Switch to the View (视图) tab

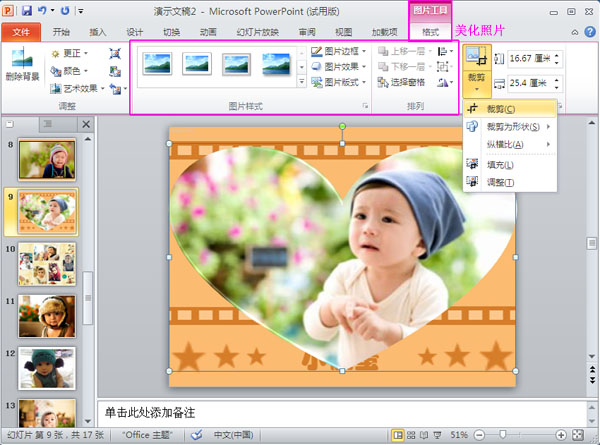point(344,32)
